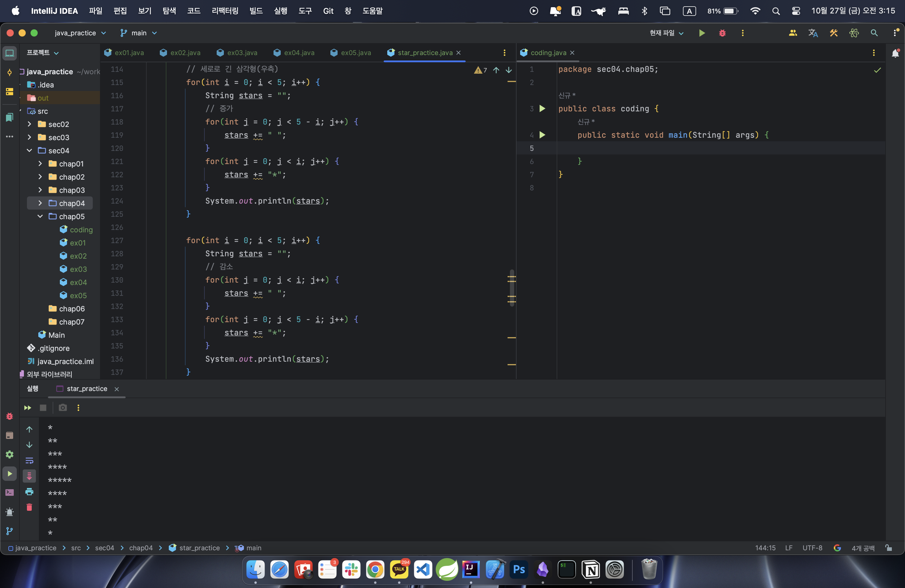Open the Search Everywhere magnifier icon

pyautogui.click(x=874, y=33)
